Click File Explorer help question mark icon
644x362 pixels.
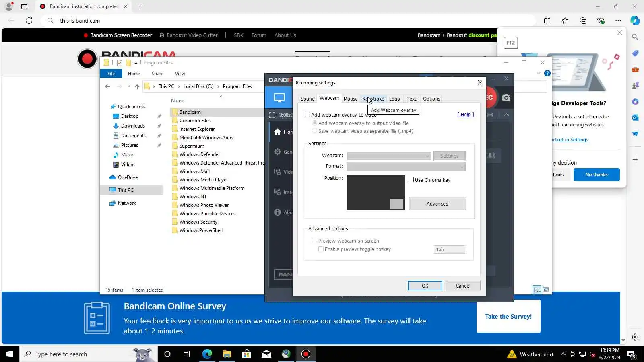coord(547,73)
